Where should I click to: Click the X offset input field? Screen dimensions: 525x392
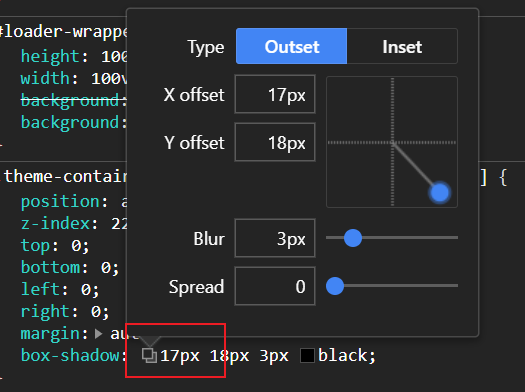tap(275, 94)
